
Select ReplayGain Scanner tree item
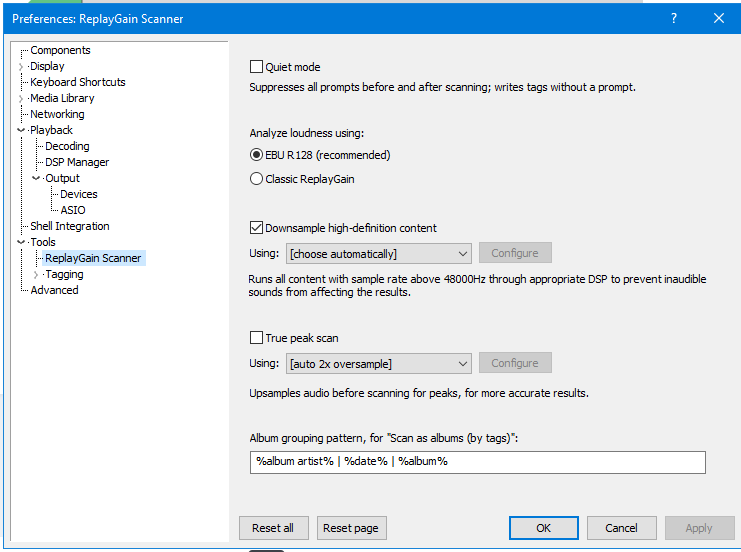tap(93, 258)
